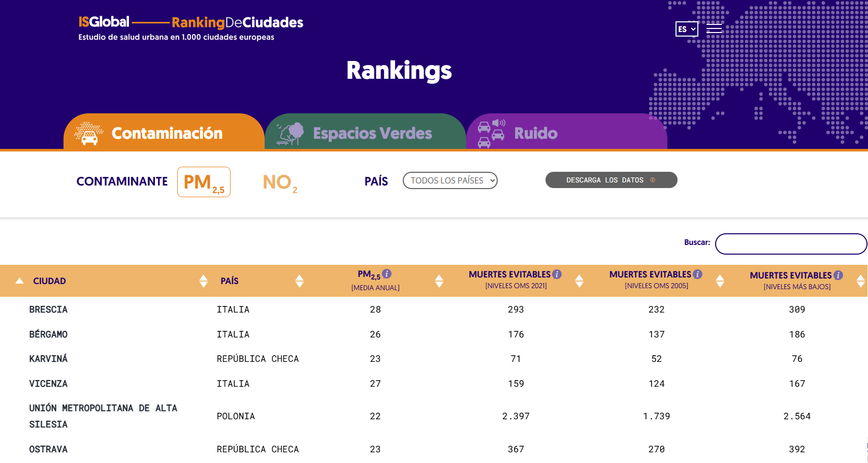Click inside the Buscar search field
The width and height of the screenshot is (868, 463).
tap(790, 244)
